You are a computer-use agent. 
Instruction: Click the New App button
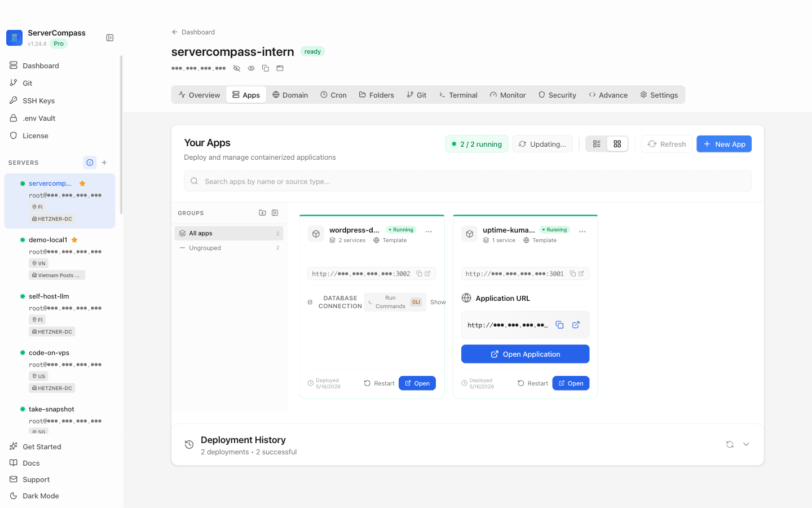(724, 144)
